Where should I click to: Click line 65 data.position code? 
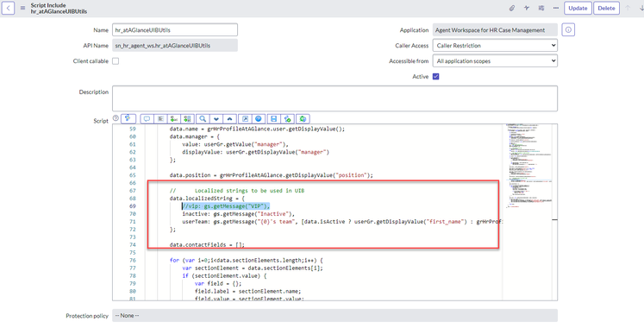pos(271,175)
